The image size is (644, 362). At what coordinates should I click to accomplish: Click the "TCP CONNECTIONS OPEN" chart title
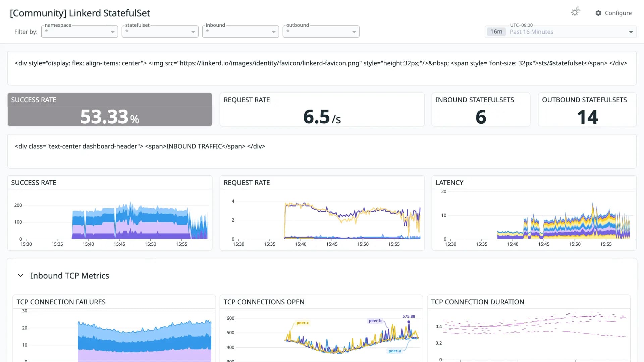tap(264, 302)
